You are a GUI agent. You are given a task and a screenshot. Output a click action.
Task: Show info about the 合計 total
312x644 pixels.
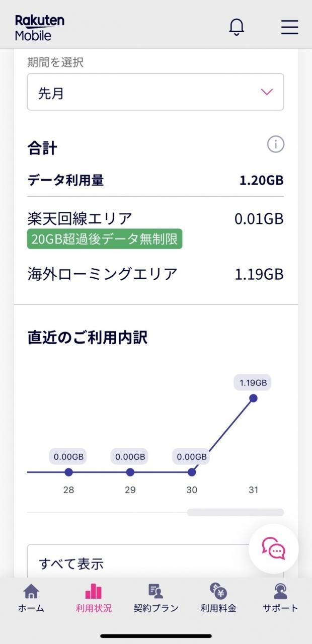point(275,145)
